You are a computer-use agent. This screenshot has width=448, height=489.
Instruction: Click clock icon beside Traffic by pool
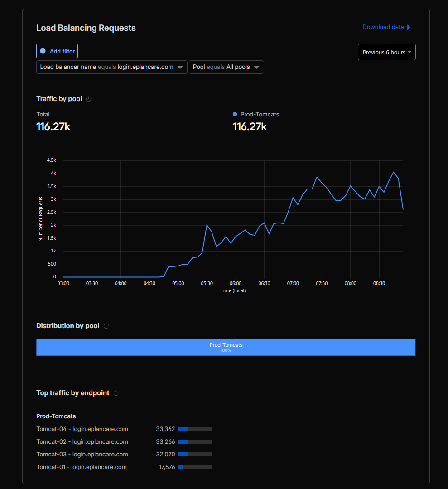click(89, 99)
